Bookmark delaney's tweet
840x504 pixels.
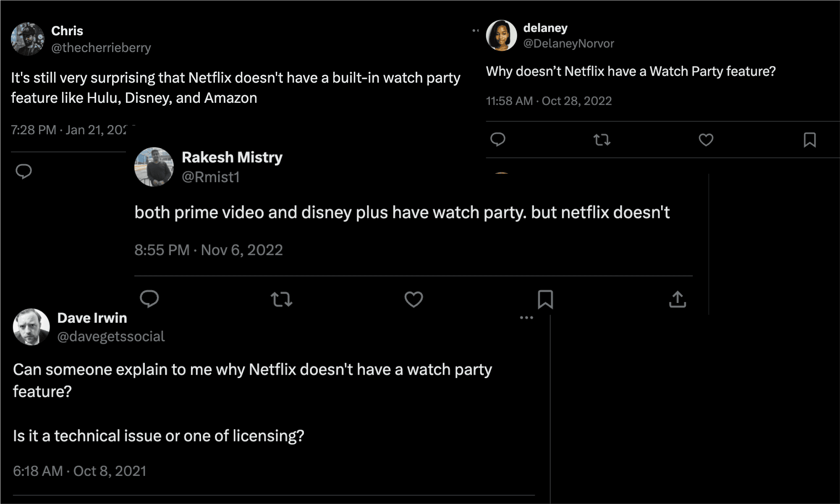coord(809,140)
